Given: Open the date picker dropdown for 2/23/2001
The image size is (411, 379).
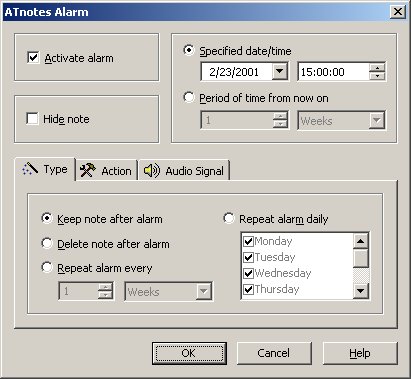Looking at the screenshot, I should pyautogui.click(x=280, y=72).
